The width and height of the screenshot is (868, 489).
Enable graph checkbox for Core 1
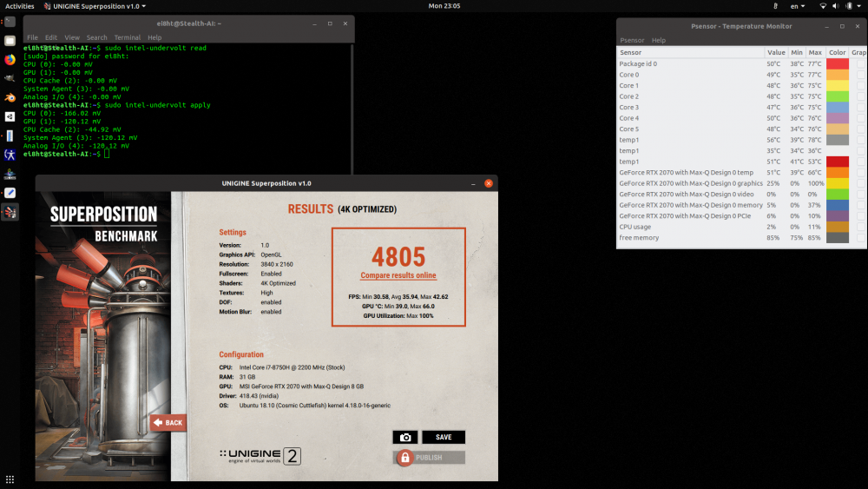pos(860,85)
